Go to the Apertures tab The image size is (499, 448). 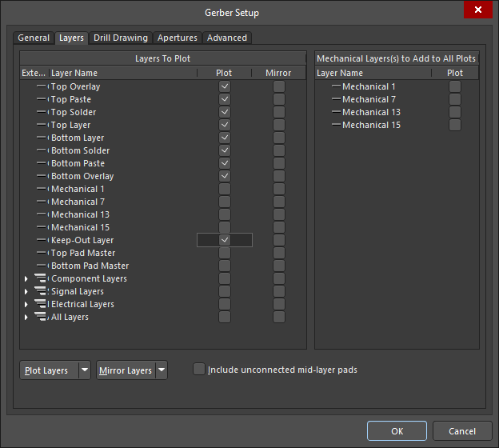[x=178, y=38]
